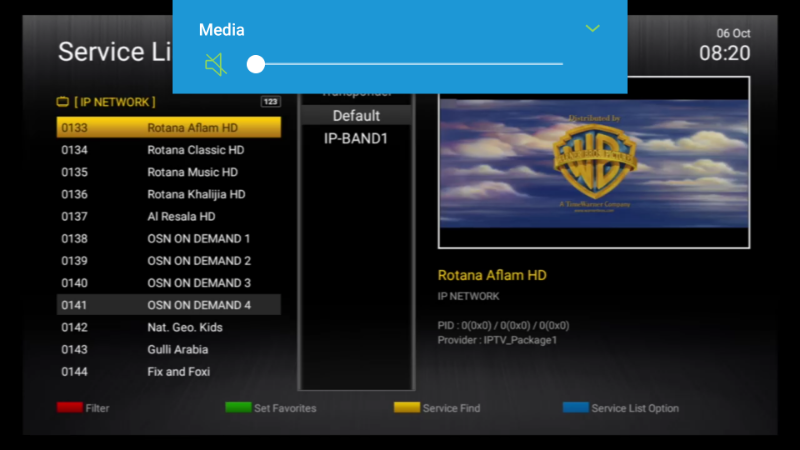Select channel 0135 Rotana Music HD
Screen dimensions: 800x450
168,172
